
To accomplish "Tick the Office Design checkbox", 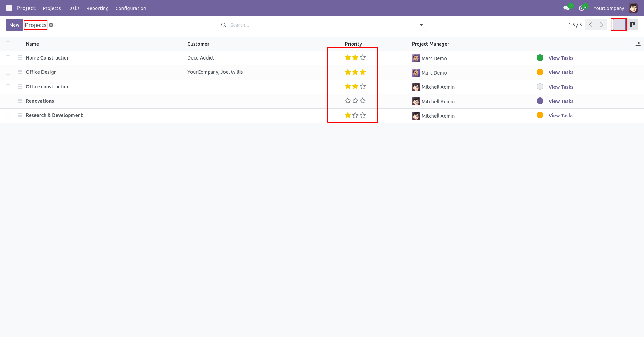I will pos(8,72).
